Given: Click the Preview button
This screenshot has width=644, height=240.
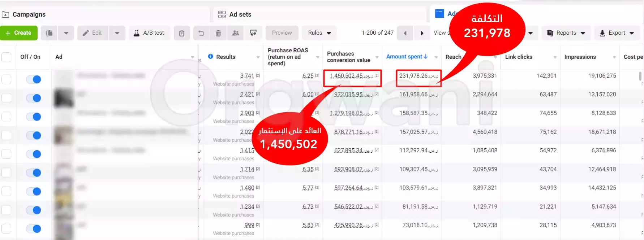Looking at the screenshot, I should coord(282,33).
